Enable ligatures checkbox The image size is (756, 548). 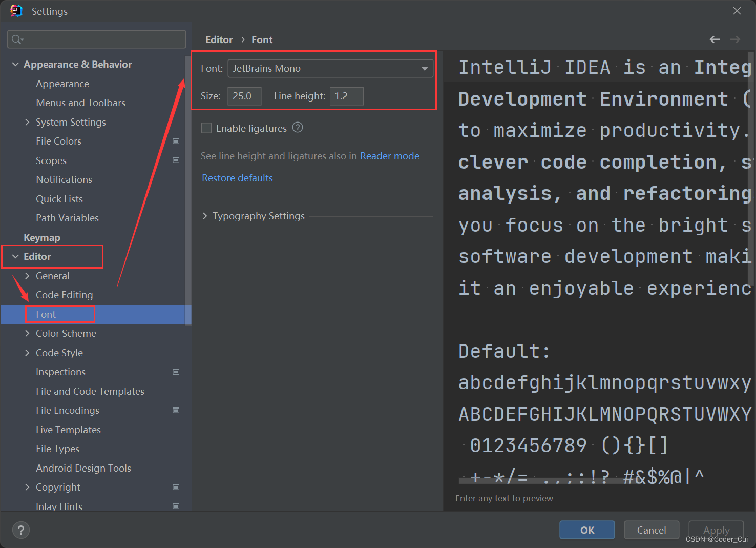coord(206,128)
